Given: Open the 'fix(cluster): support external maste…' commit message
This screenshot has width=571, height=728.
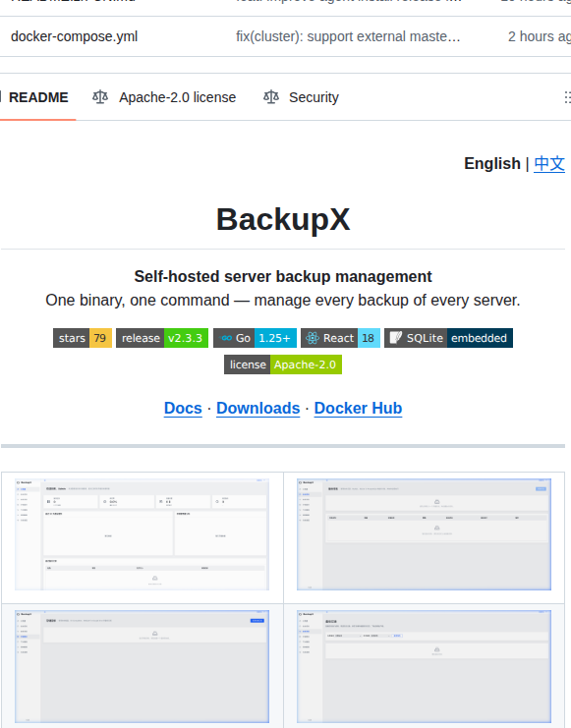Looking at the screenshot, I should click(348, 36).
